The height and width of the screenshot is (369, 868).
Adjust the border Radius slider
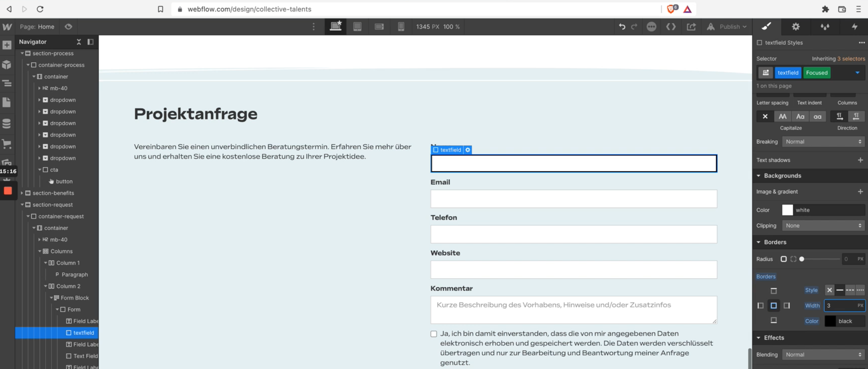tap(802, 259)
